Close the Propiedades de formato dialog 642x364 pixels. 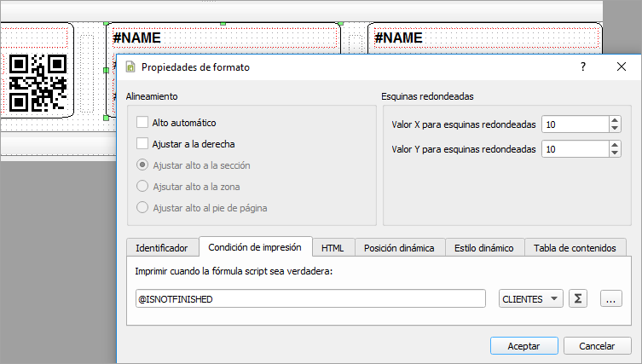click(x=622, y=66)
